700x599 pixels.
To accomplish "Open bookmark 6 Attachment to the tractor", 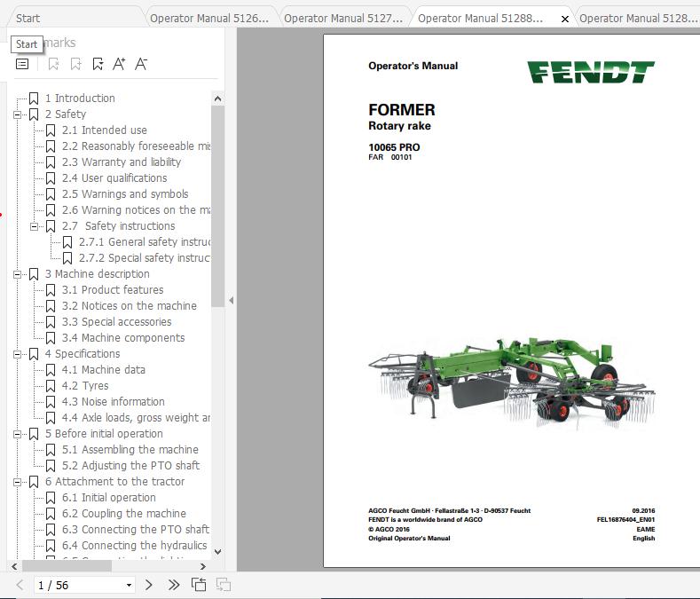I will click(x=114, y=482).
